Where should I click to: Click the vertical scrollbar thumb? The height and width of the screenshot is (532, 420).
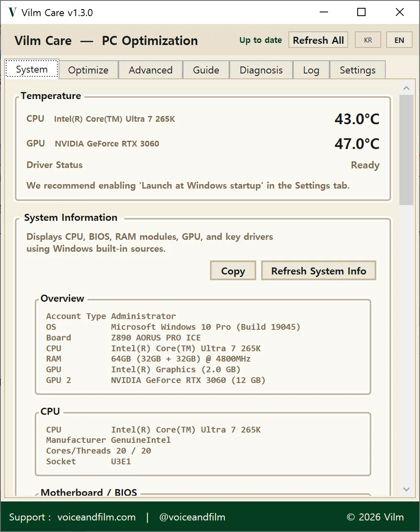(x=406, y=150)
